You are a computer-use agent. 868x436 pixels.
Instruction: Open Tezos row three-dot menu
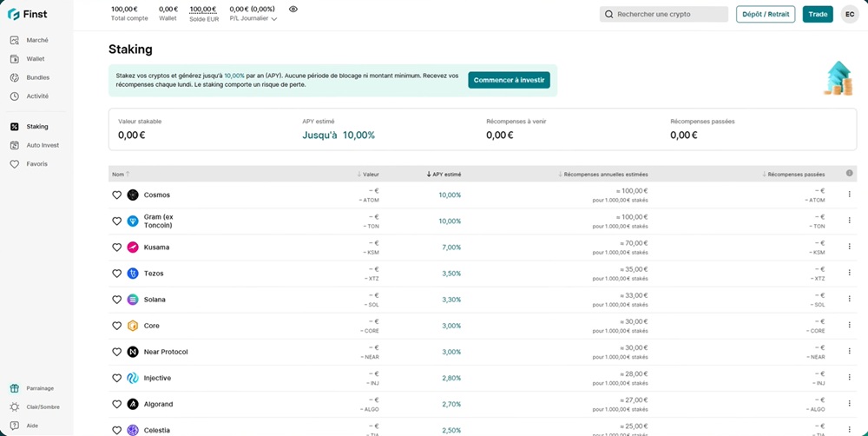point(849,273)
